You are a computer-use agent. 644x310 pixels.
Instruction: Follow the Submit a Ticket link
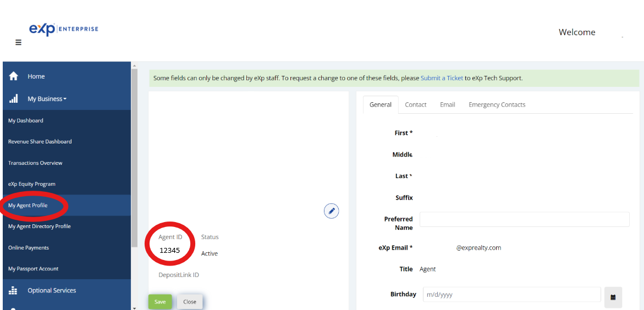[442, 78]
